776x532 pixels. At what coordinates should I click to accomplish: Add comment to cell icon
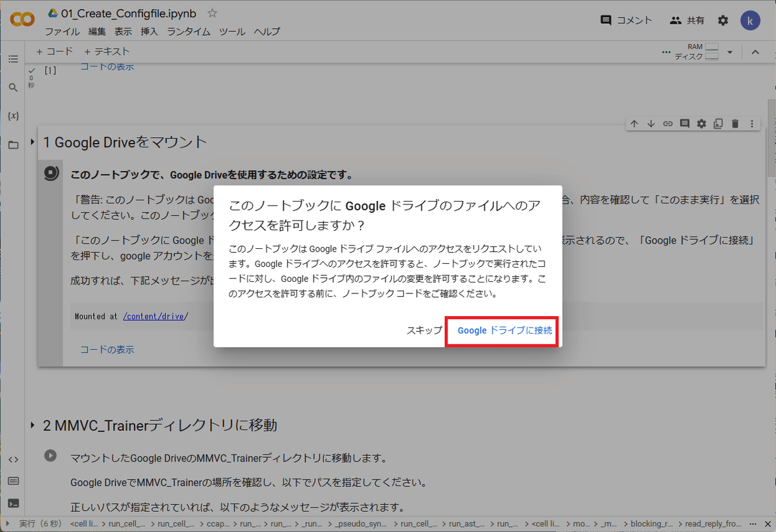[x=685, y=123]
